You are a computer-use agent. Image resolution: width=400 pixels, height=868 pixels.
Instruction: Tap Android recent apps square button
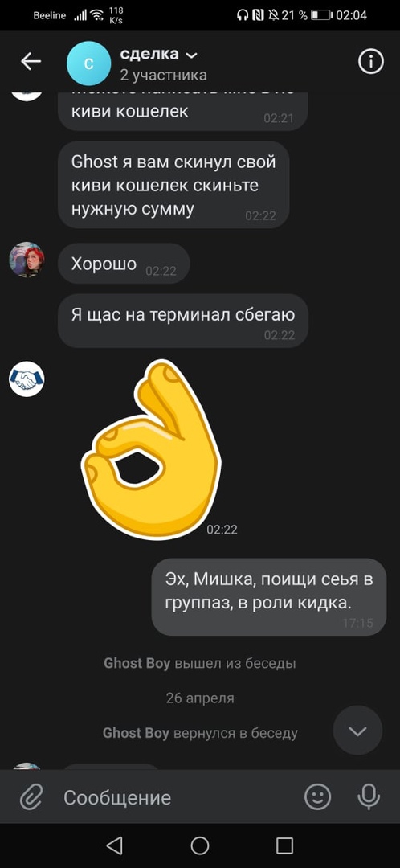coord(284,845)
